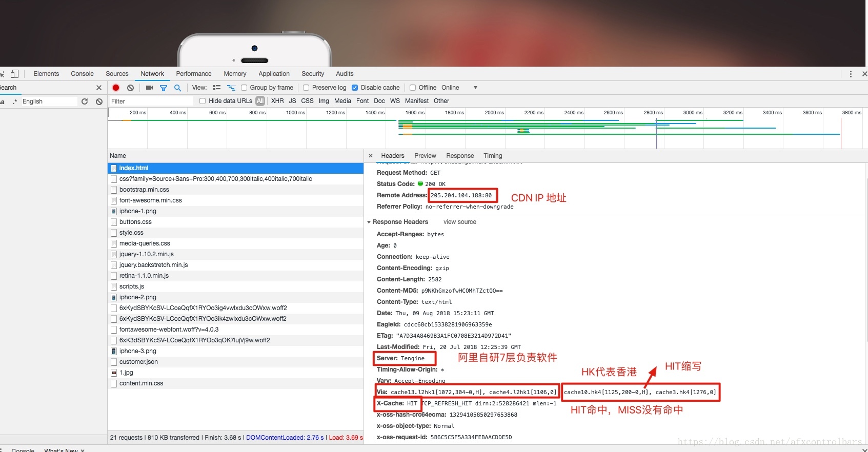Select the All filter type

point(260,101)
